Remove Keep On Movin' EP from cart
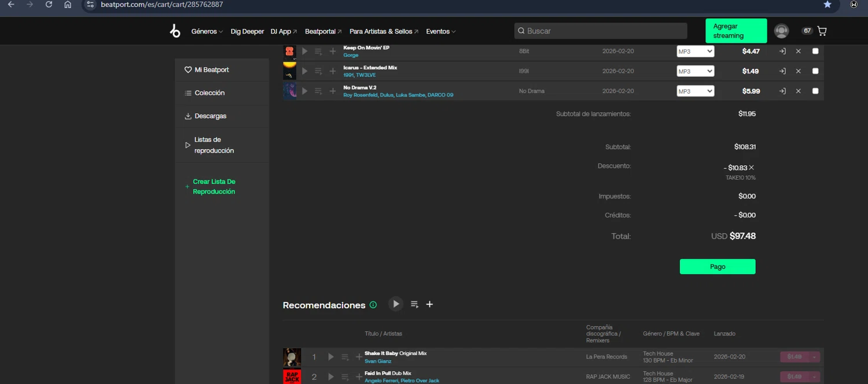The width and height of the screenshot is (868, 384). coord(799,51)
